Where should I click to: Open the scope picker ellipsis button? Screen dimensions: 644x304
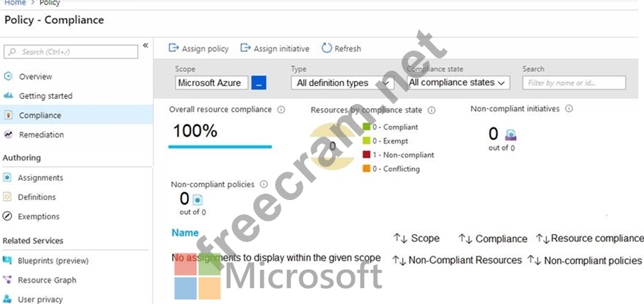pos(259,83)
